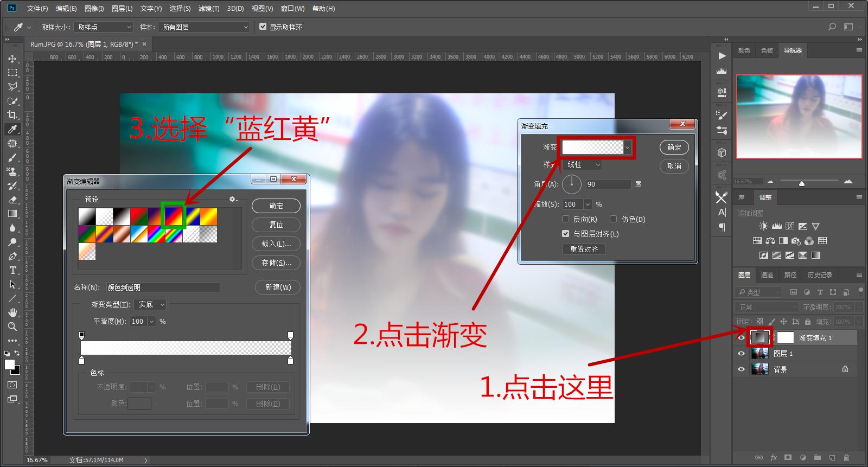Delete layer with trash icon
Image resolution: width=868 pixels, height=467 pixels.
click(x=847, y=458)
